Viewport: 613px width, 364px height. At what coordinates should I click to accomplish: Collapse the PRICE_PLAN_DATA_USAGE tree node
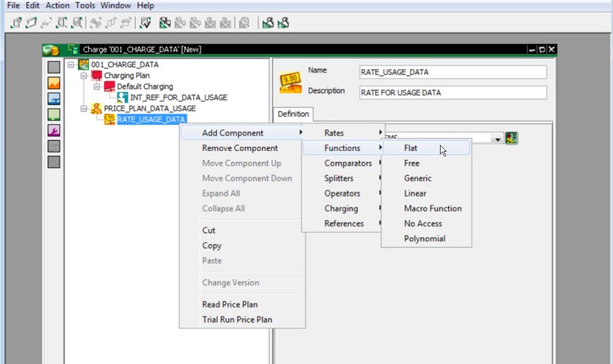[84, 109]
